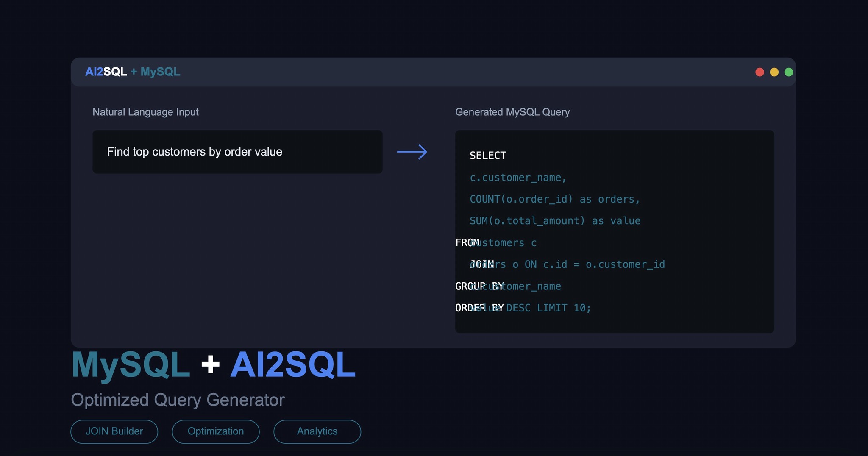This screenshot has height=456, width=868.
Task: Select the text Find top customers by order value
Action: click(x=195, y=152)
